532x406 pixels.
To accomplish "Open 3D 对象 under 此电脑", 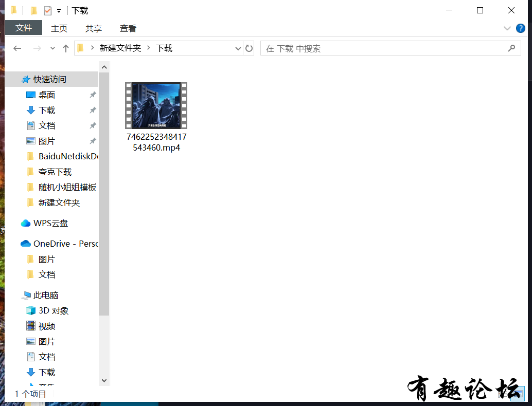I will tap(54, 311).
